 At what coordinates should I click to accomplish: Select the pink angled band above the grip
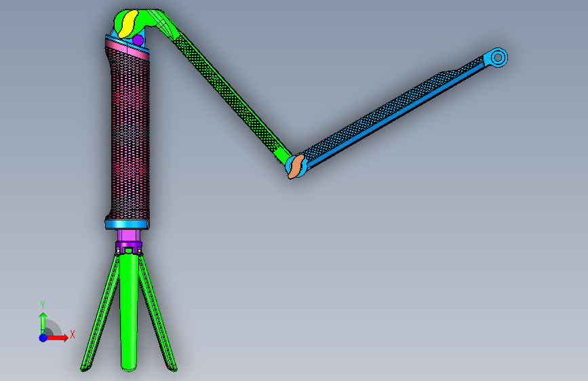(x=127, y=49)
